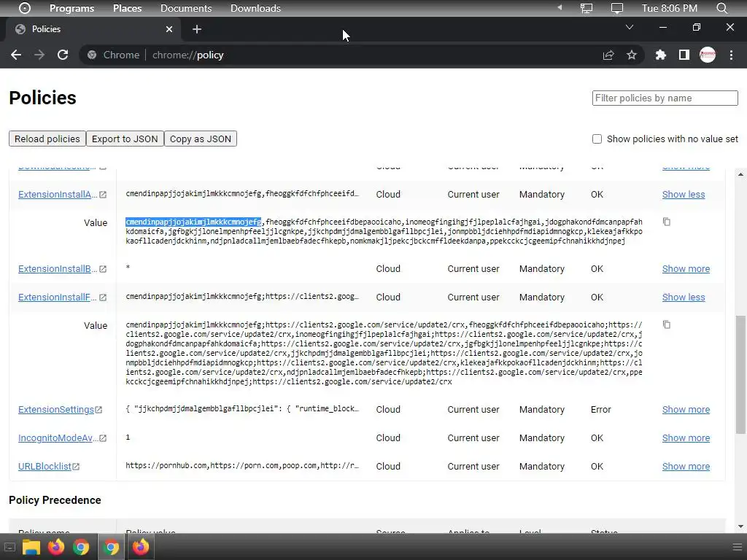Screen dimensions: 747x560
Task: Click the Error status of ExtensionSettings
Action: (601, 410)
